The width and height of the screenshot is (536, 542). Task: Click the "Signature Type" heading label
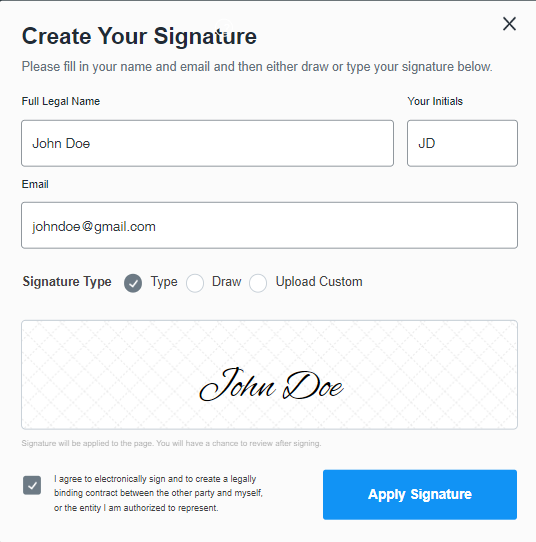(67, 282)
